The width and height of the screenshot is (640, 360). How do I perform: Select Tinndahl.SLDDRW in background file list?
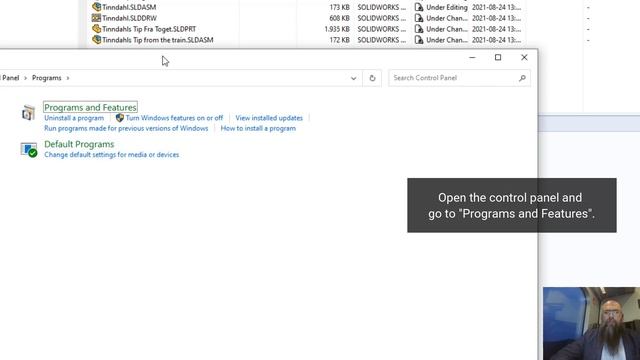click(x=129, y=18)
